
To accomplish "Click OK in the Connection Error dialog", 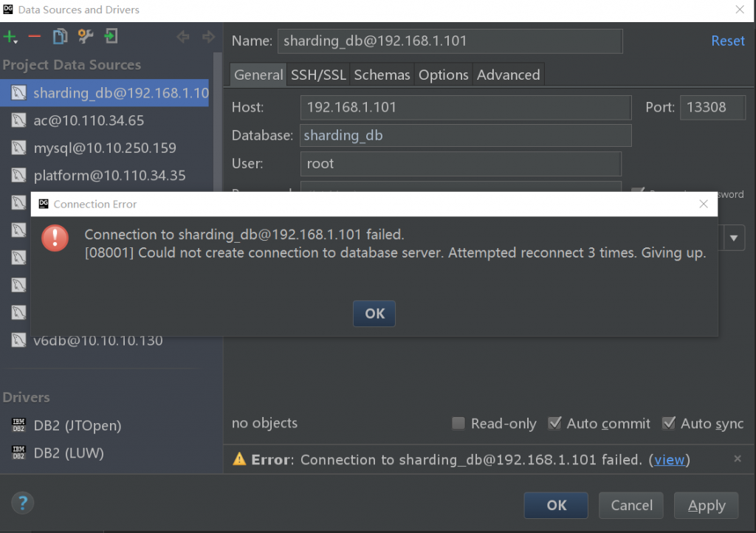I will click(374, 314).
